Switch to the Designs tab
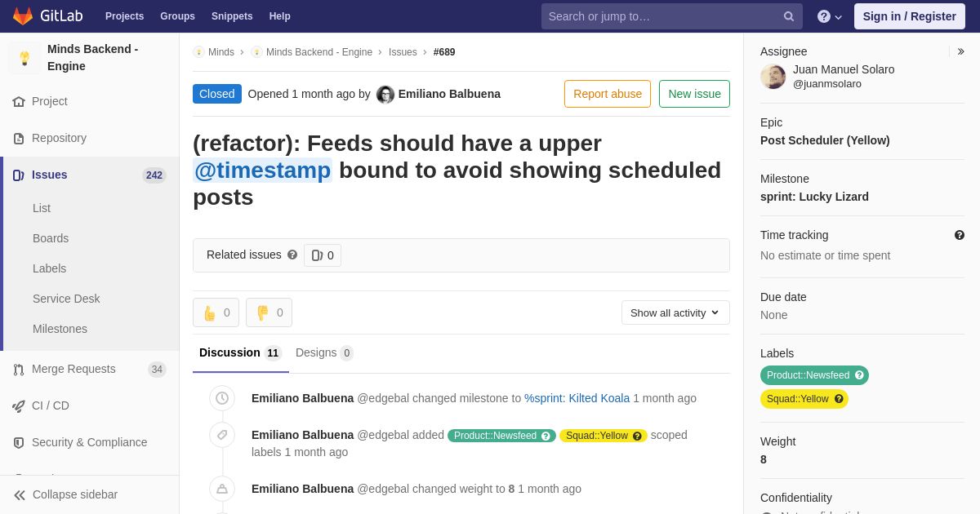Screen dimensions: 980x514 (x=323, y=352)
